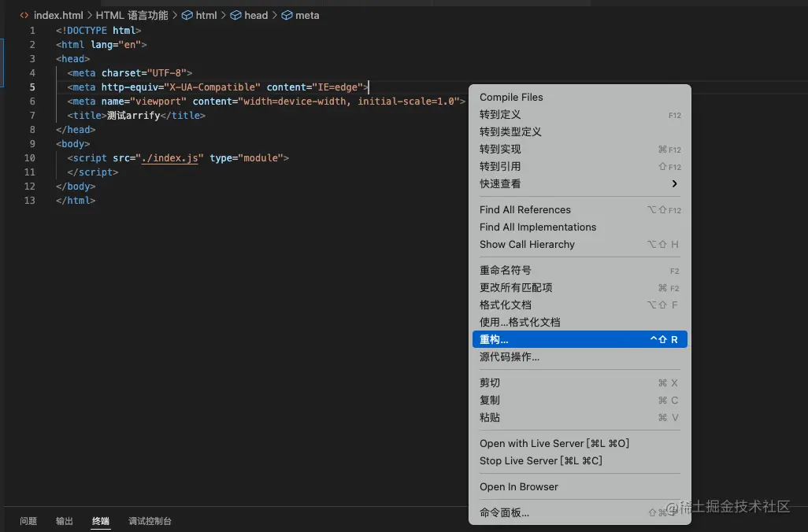Select the meta breadcrumb label

coord(307,16)
